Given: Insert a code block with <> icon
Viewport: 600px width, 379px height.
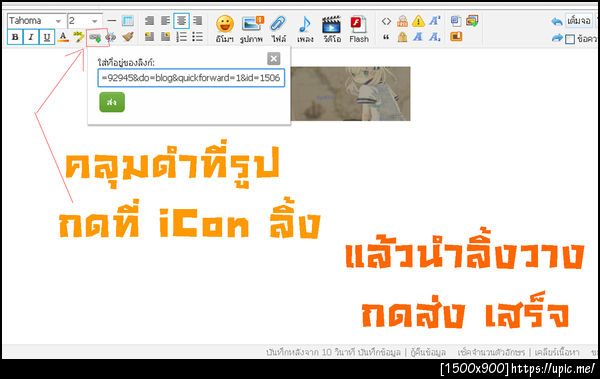Looking at the screenshot, I should 386,21.
